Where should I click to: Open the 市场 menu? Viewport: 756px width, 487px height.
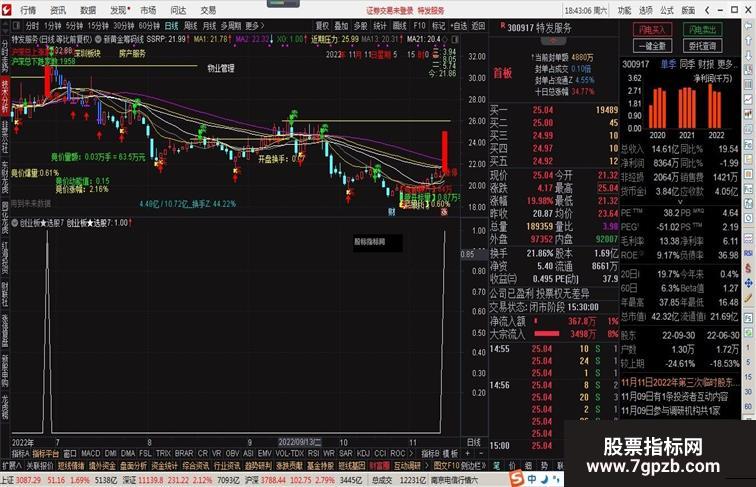click(148, 10)
